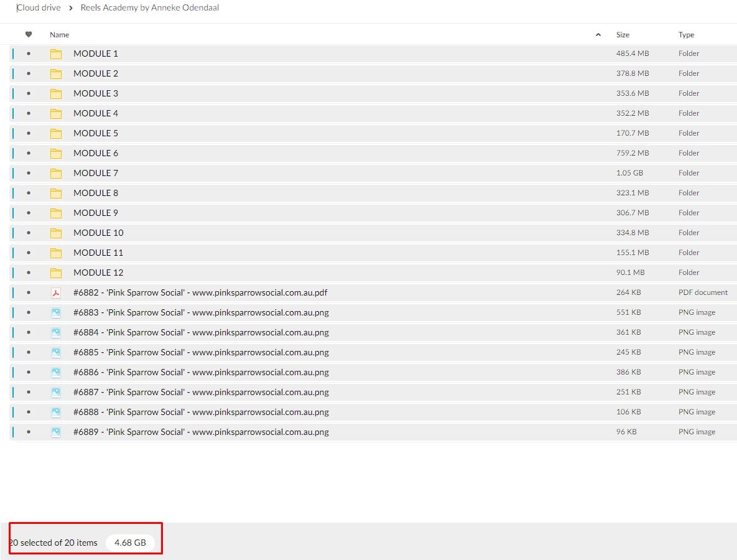Sort list by the Type column header
Screen dimensions: 737x560
686,35
